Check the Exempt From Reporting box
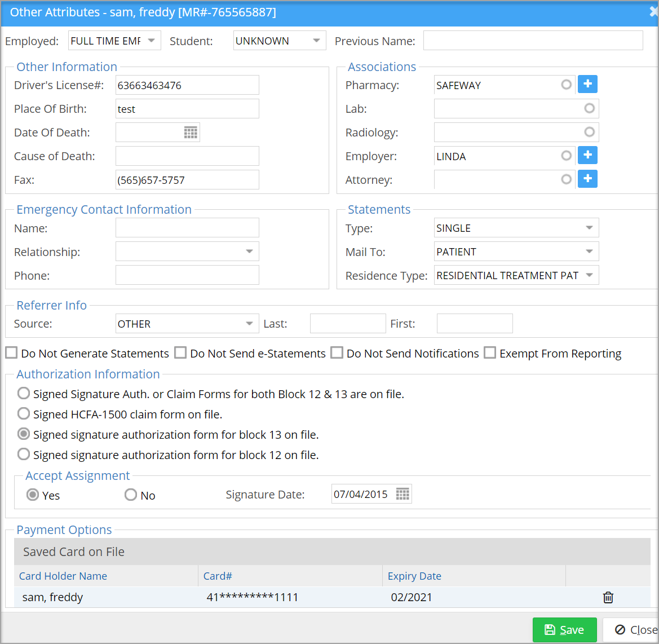Viewport: 659px width, 644px height. pyautogui.click(x=490, y=353)
